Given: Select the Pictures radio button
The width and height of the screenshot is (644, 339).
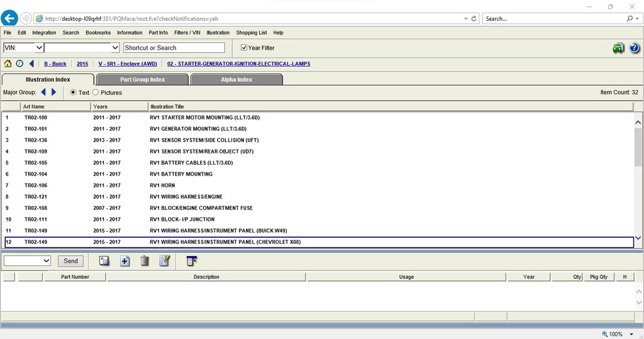Looking at the screenshot, I should pyautogui.click(x=96, y=92).
